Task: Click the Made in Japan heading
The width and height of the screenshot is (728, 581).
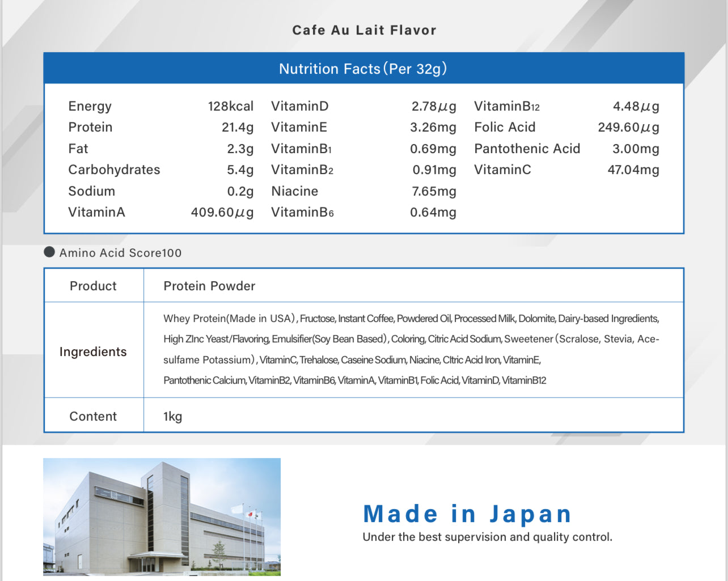Action: point(467,514)
